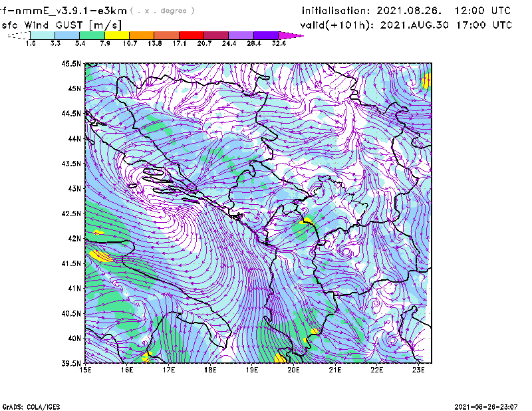This screenshot has width=532, height=411.
Task: Click the 45.5N latitude label
Action: click(71, 63)
